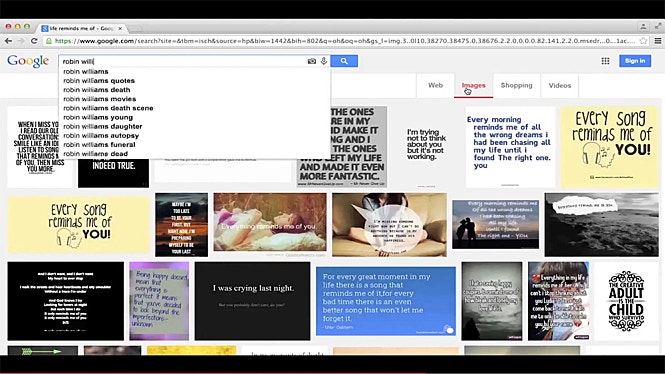Bookmark page with the star icon
The width and height of the screenshot is (665, 374).
[x=644, y=41]
